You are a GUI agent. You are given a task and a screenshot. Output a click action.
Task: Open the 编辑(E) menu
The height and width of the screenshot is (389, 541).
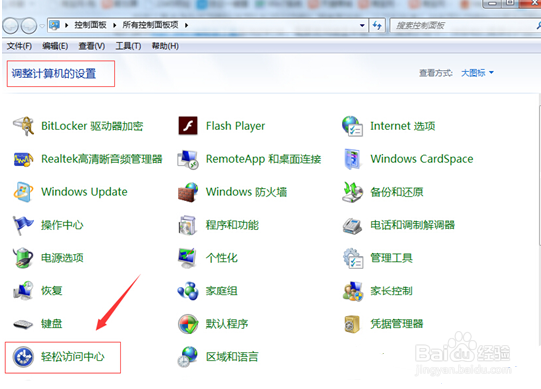click(55, 46)
